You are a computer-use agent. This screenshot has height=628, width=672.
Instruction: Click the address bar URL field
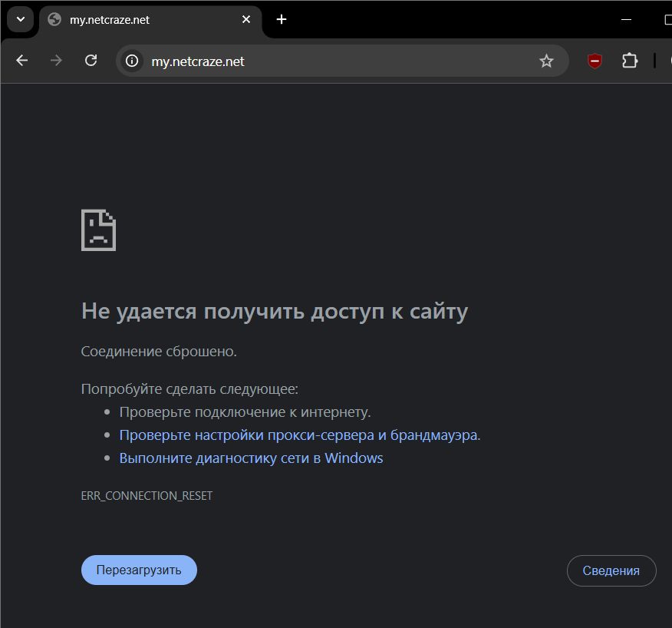pos(330,61)
